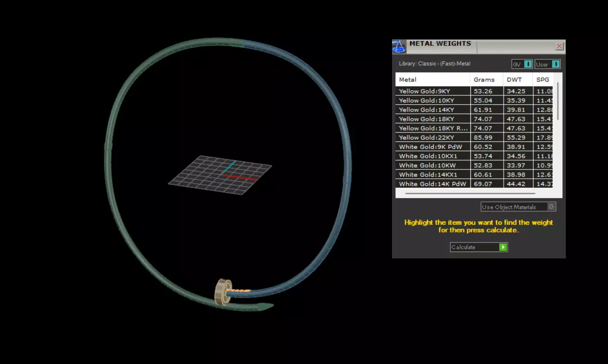Click the Metal Weights scale icon
Screen dimensions: 608x364
pos(399,47)
